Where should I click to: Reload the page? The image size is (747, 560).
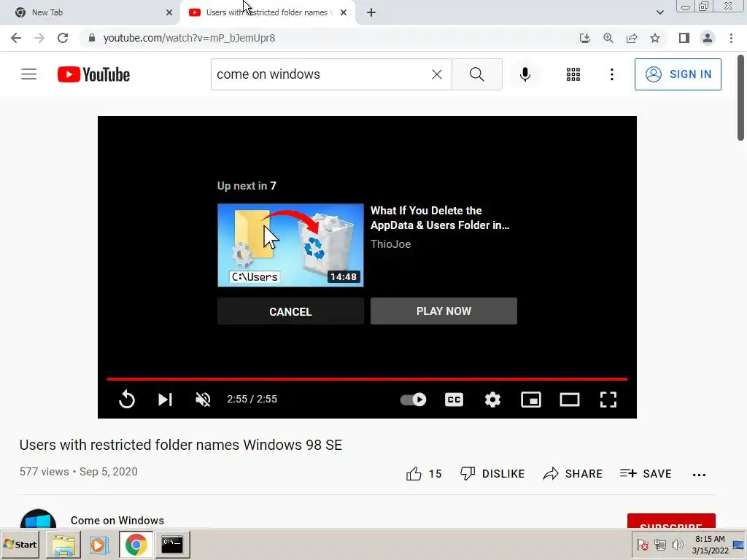(x=63, y=38)
